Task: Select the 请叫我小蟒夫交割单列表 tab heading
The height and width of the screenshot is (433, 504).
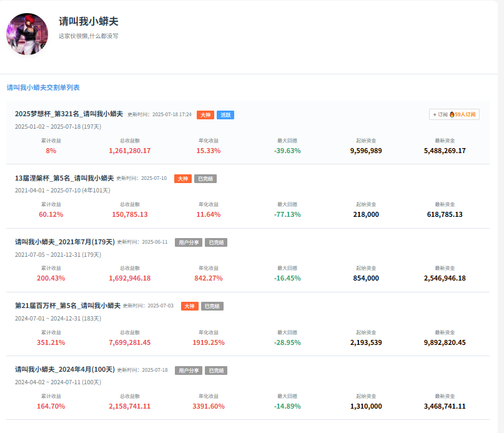Action: pos(43,87)
